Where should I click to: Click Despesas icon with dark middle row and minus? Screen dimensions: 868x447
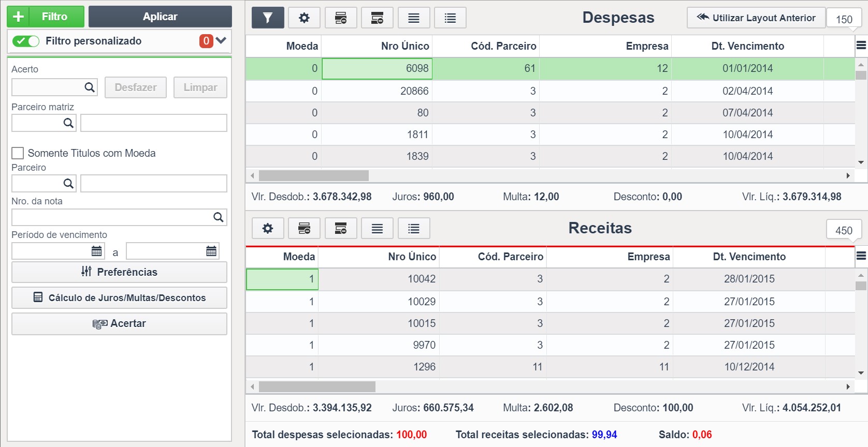tap(341, 18)
